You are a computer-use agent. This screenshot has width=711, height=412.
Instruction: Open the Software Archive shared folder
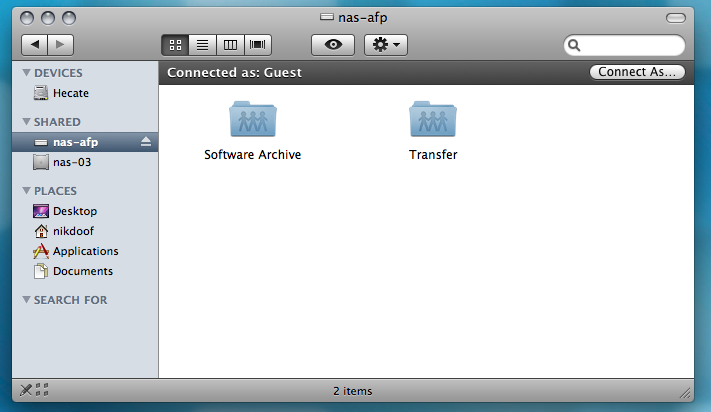(252, 120)
